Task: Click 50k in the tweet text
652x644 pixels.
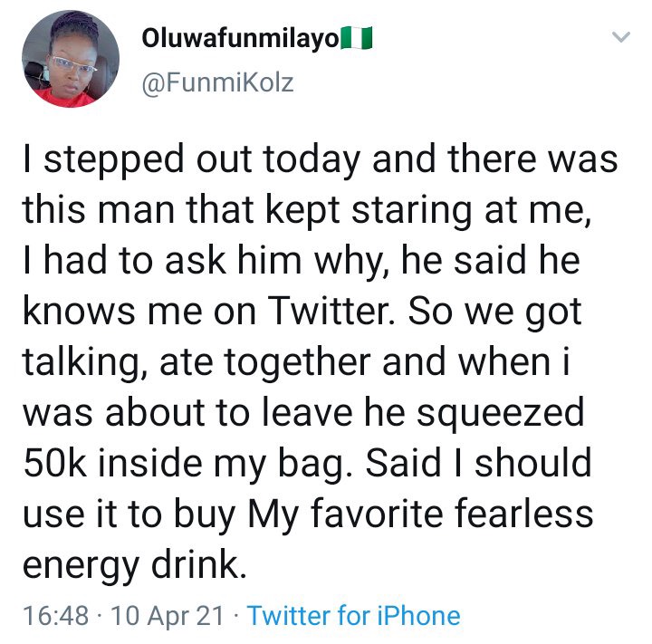Action: point(55,463)
